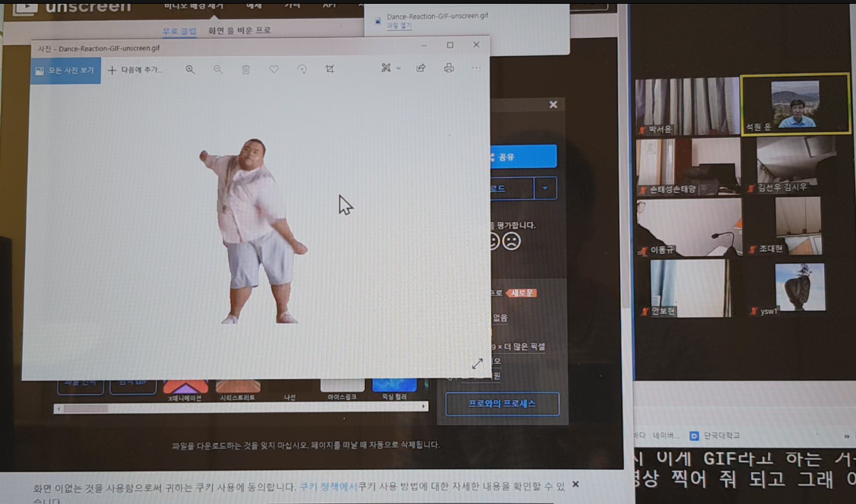Close the unscreen panel with X
This screenshot has height=504, width=856.
click(x=553, y=105)
